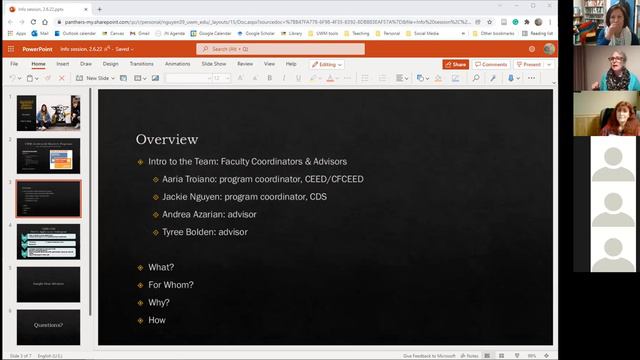Click the orange Share button
The image size is (640, 360).
tap(456, 64)
